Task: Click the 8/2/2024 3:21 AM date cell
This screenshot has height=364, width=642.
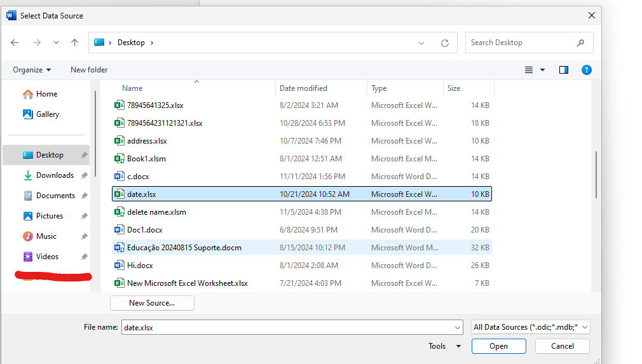Action: pos(309,105)
